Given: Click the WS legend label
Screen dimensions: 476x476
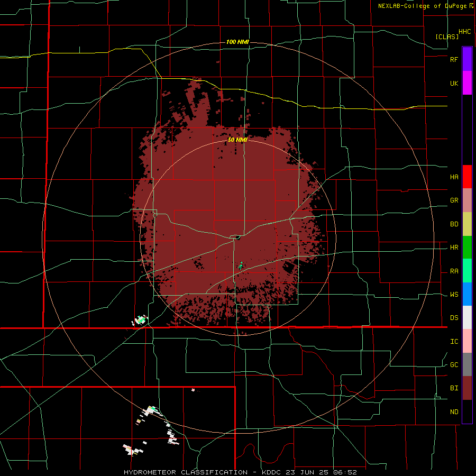Looking at the screenshot, I should click(x=454, y=295).
